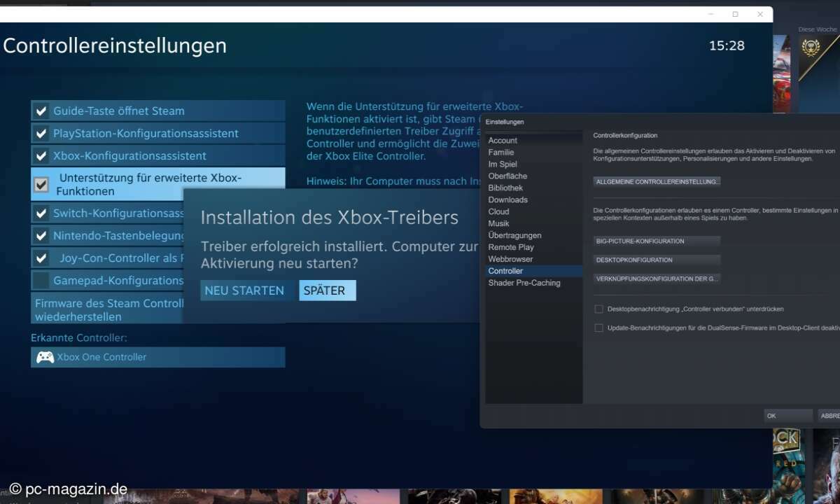
Task: Select Im Spiel in Einstellungen sidebar
Action: coord(503,164)
